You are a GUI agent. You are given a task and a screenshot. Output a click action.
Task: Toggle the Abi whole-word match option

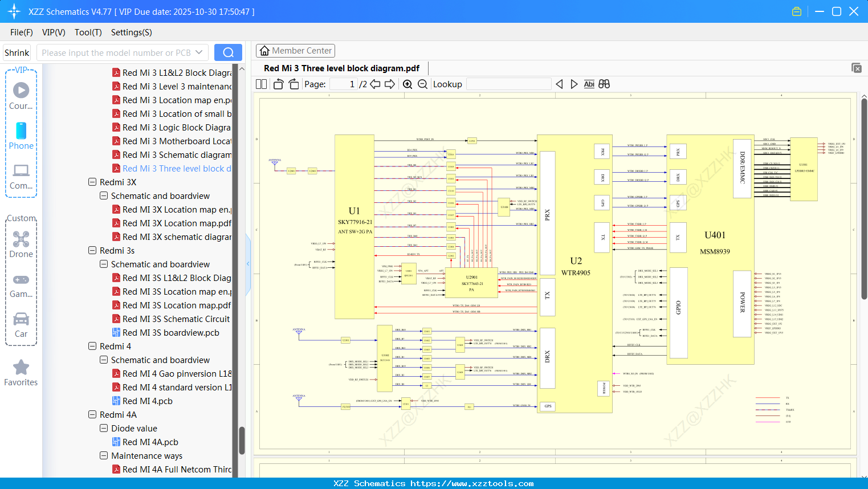click(x=589, y=84)
